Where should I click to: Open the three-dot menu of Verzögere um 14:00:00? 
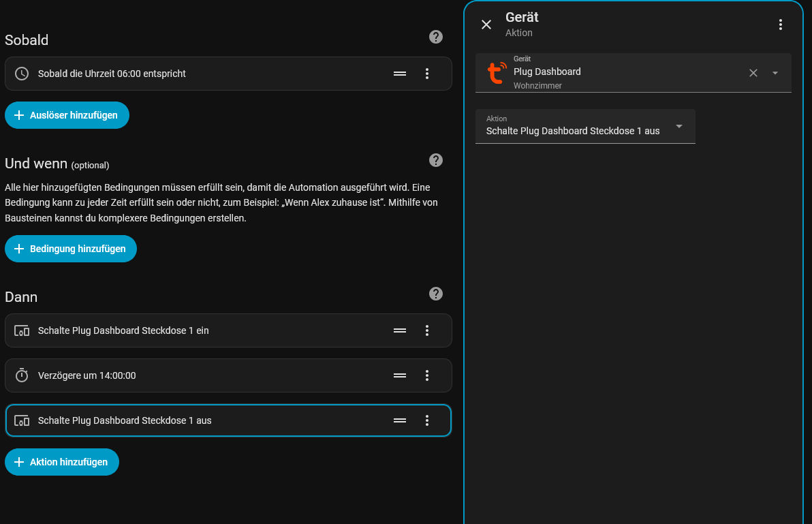427,375
